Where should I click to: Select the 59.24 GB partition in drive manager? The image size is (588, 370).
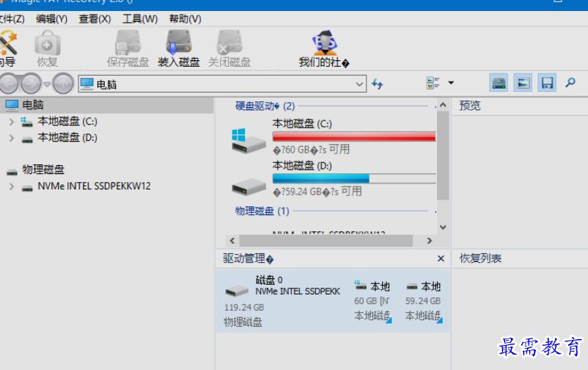pyautogui.click(x=423, y=300)
